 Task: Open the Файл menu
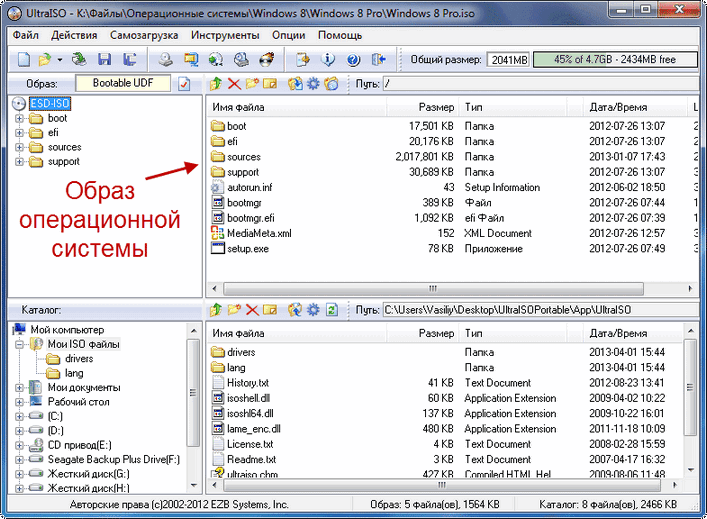pos(25,35)
